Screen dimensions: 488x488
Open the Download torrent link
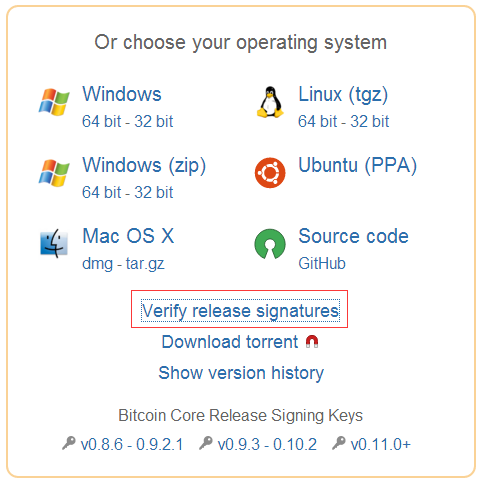click(x=230, y=342)
